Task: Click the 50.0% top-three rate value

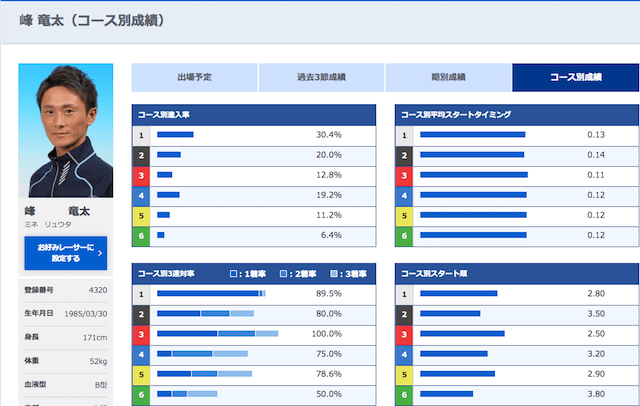Action: pos(329,394)
